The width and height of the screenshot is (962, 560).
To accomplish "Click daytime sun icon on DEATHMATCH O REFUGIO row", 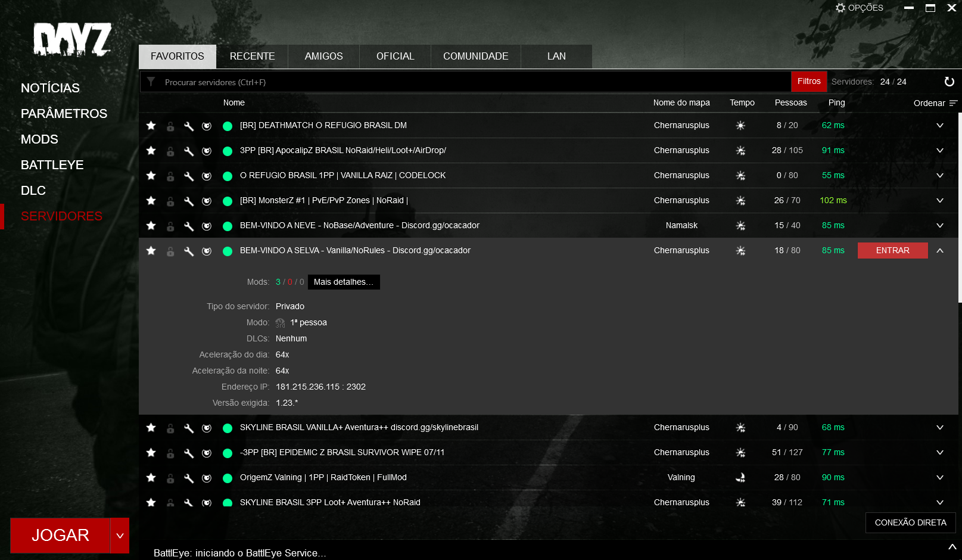I will (x=740, y=126).
